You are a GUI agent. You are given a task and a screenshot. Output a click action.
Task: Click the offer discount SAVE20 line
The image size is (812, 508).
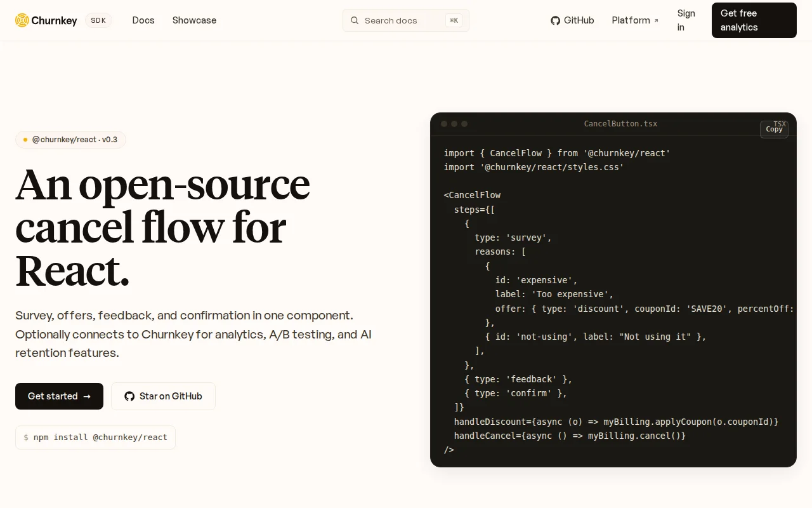(645, 309)
